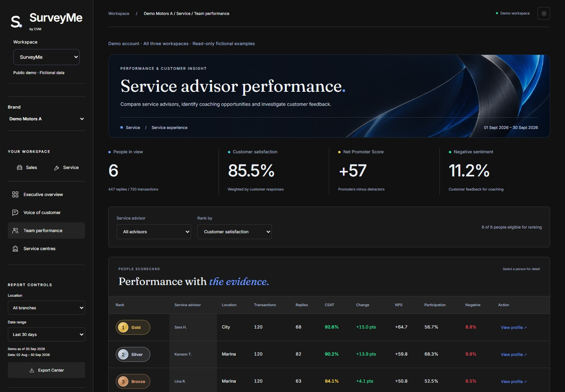Click the Executive overview grid icon
Screen dimensions: 565x392
[x=15, y=194]
